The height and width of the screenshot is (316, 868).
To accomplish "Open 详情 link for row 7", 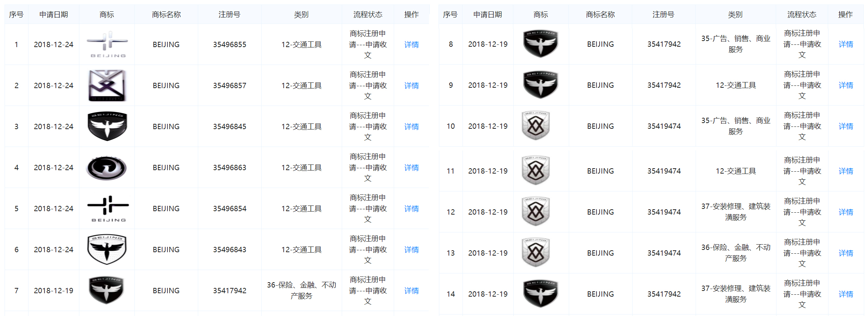I will 411,291.
